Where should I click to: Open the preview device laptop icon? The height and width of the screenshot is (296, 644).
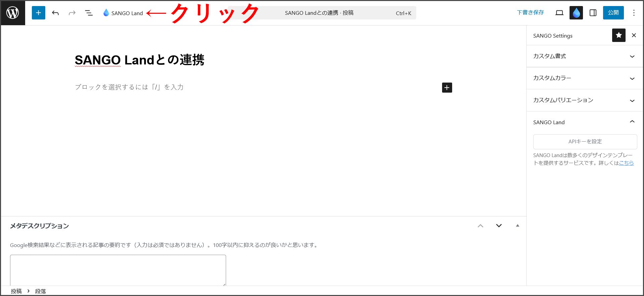click(559, 13)
